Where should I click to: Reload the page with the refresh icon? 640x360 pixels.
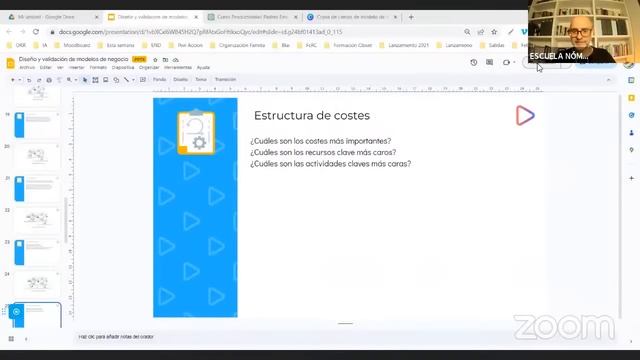36,32
